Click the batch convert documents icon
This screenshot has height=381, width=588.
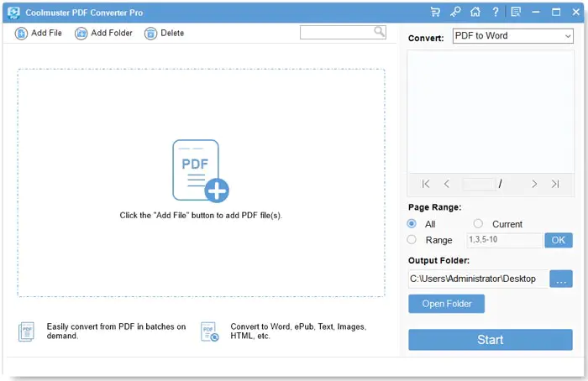click(x=26, y=331)
